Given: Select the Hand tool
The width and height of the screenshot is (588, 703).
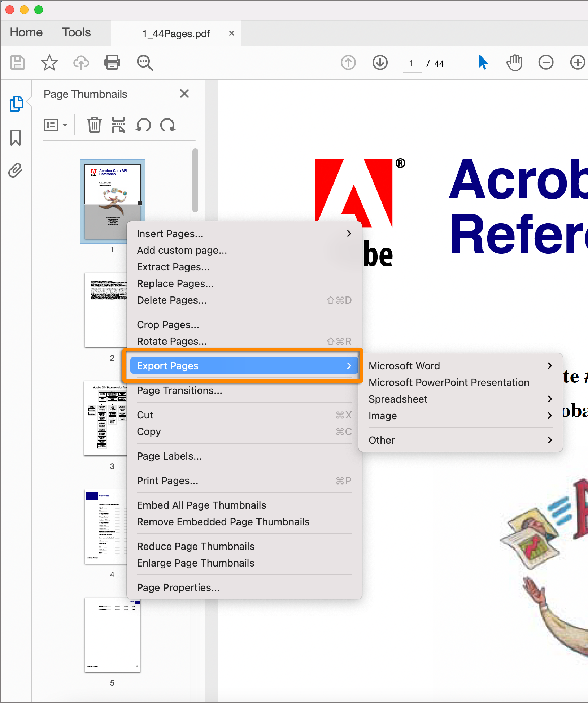Looking at the screenshot, I should 514,62.
